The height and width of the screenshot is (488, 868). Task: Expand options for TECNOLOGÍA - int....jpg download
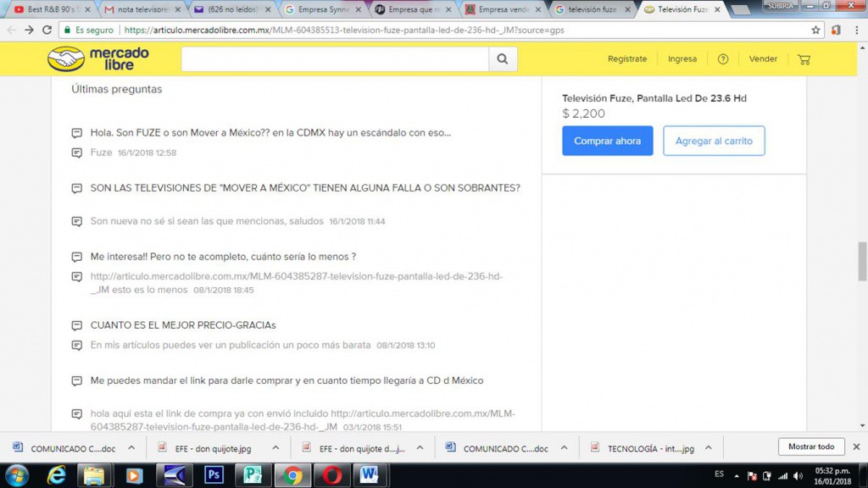click(x=709, y=448)
